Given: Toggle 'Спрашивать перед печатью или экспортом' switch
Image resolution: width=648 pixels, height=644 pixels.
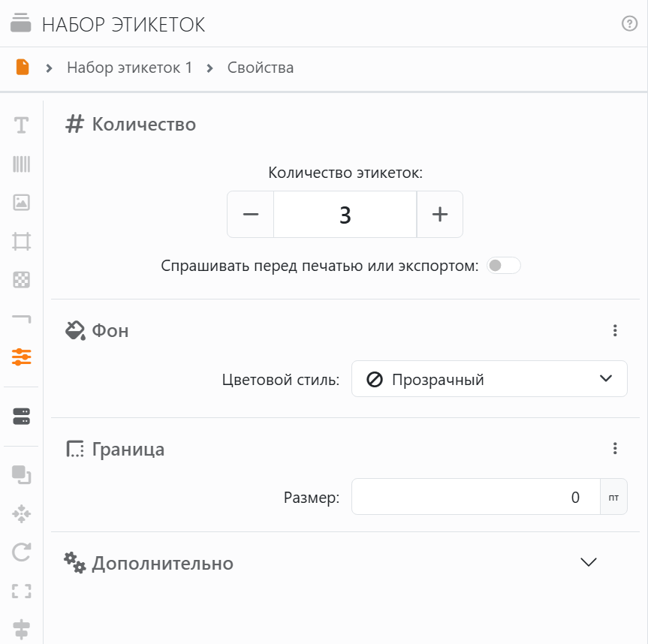Looking at the screenshot, I should (503, 265).
